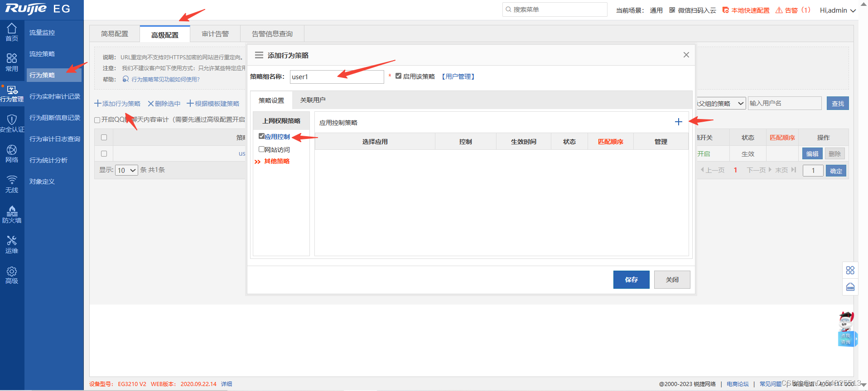The width and height of the screenshot is (868, 391).
Task: Select the 关联用户 tab in dialog
Action: 313,100
